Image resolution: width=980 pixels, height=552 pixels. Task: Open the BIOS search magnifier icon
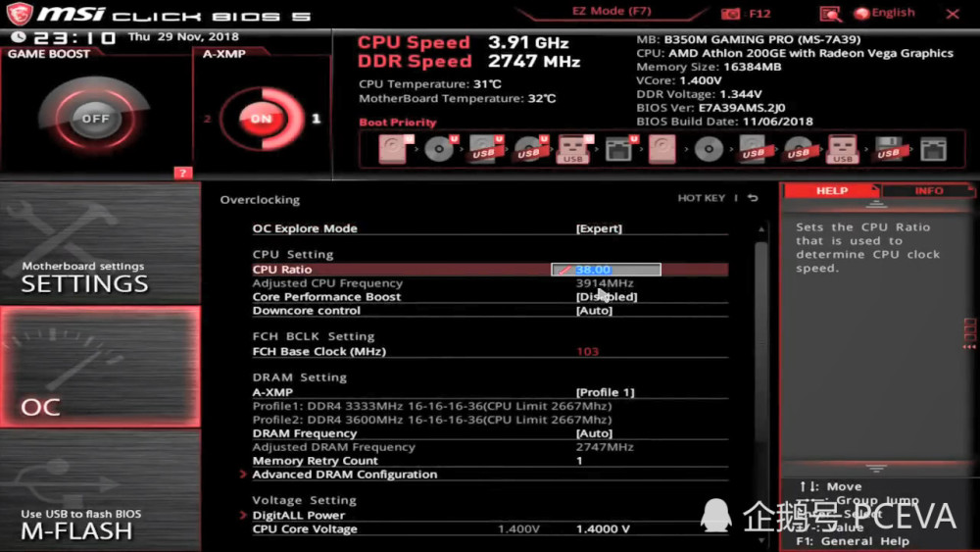point(829,13)
